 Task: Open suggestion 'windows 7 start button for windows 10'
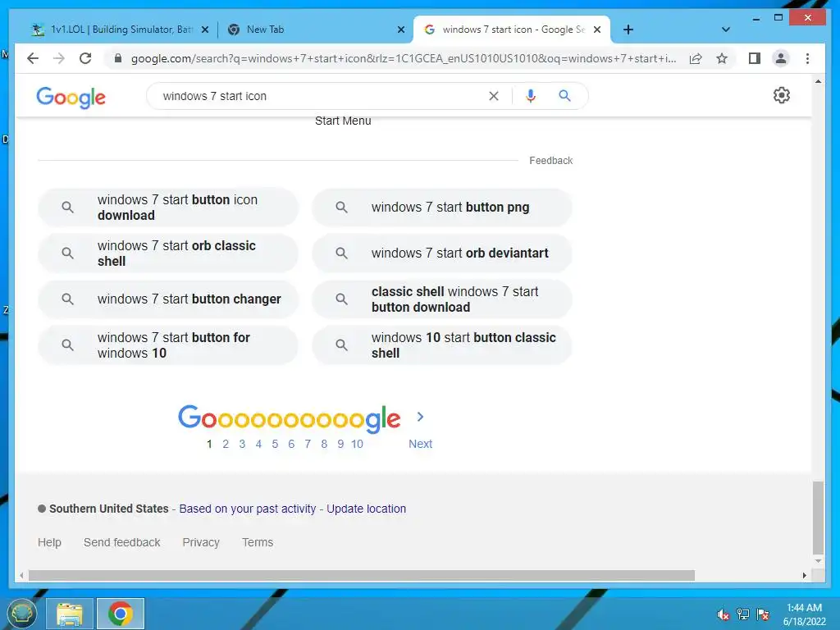(168, 345)
